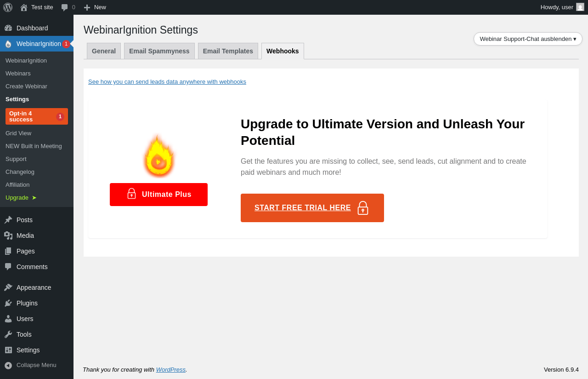Open the comments bubble in admin bar
Viewport: 588px width, 379px height.
tap(65, 7)
